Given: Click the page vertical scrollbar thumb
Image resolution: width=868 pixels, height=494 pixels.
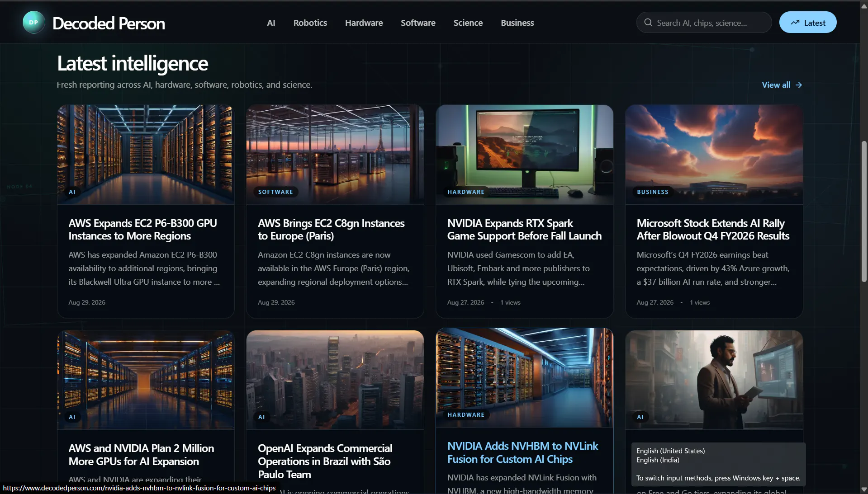Looking at the screenshot, I should coord(864,212).
